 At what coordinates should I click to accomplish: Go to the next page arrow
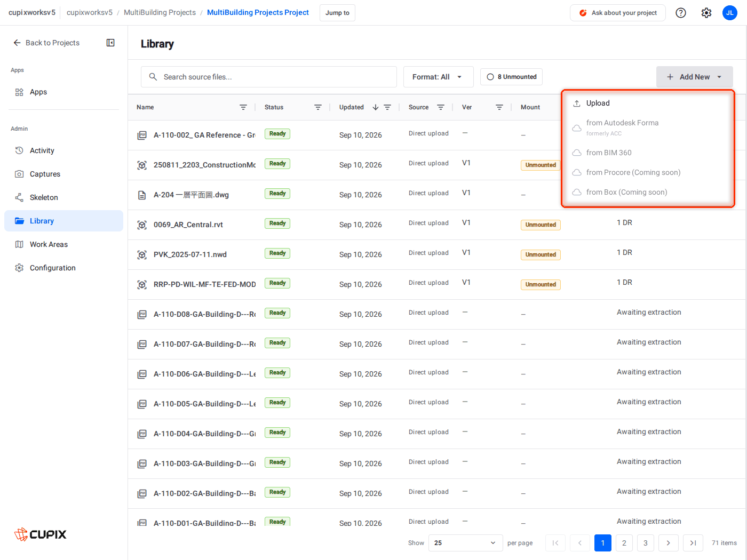point(668,543)
